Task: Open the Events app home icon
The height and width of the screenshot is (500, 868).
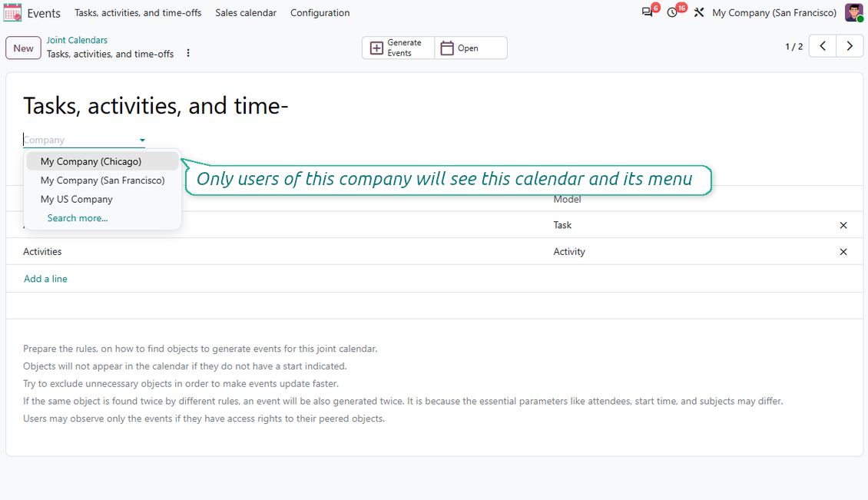Action: (12, 12)
